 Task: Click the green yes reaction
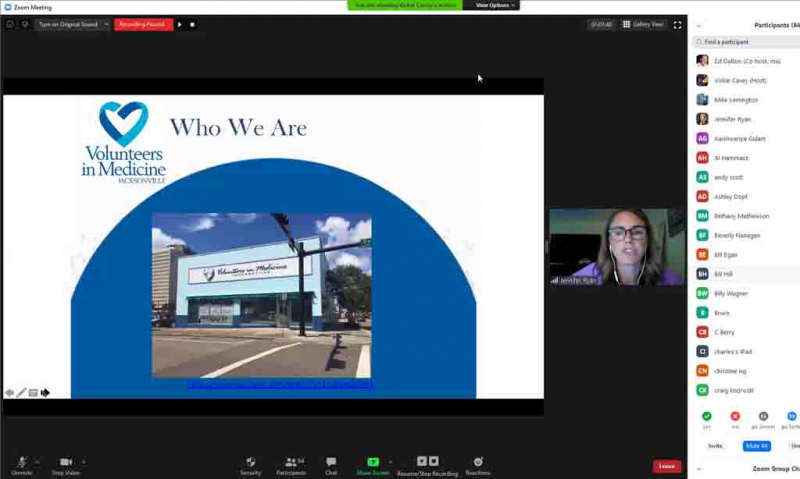[x=707, y=416]
